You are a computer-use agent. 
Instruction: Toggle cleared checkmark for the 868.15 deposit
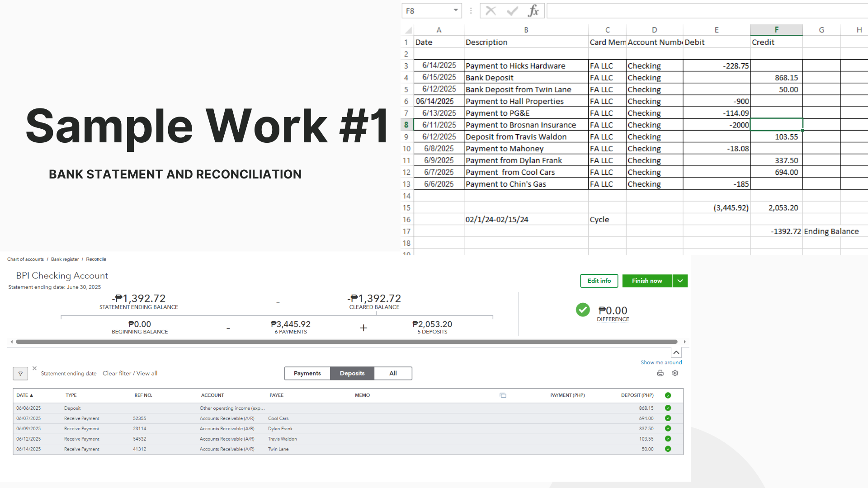pos(668,408)
